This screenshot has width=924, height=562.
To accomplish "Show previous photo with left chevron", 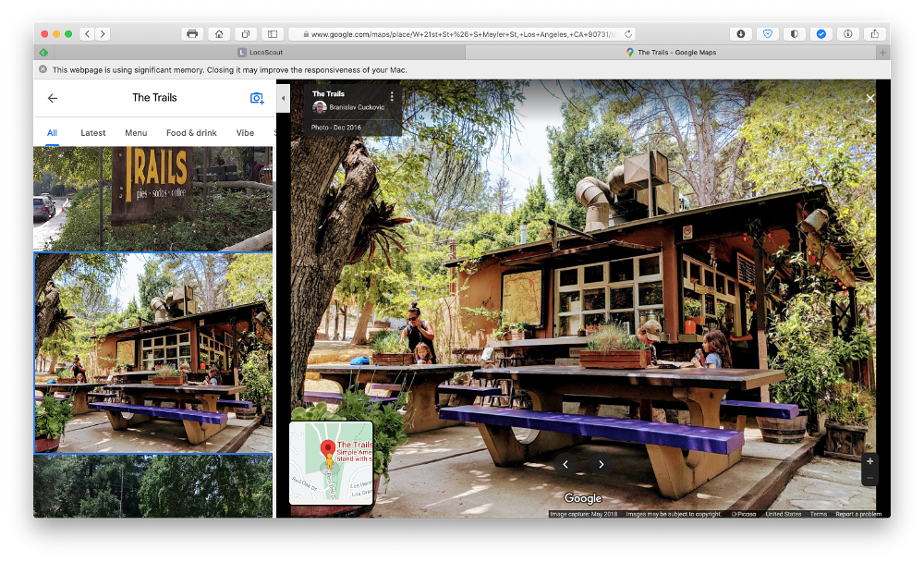I will pyautogui.click(x=565, y=465).
